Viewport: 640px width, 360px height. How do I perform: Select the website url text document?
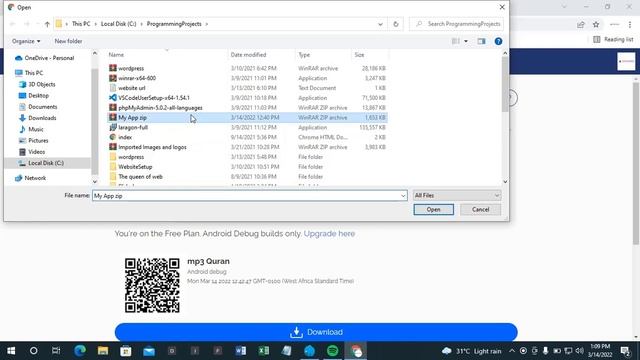click(247, 88)
